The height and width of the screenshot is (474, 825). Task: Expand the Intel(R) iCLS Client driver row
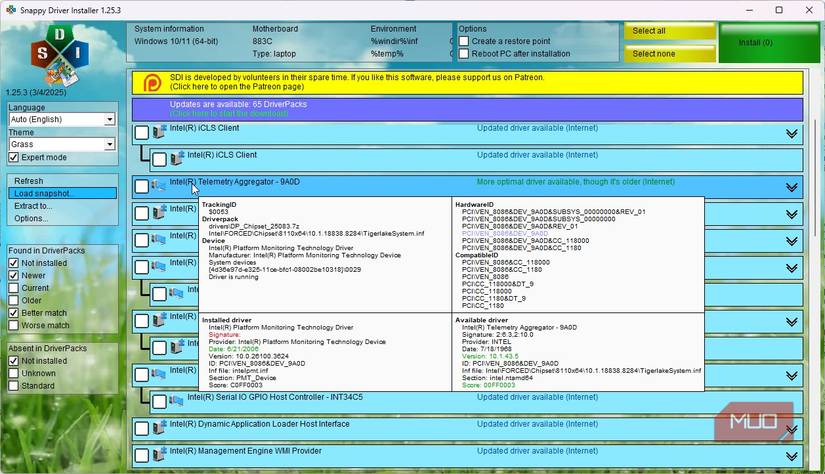pos(791,134)
